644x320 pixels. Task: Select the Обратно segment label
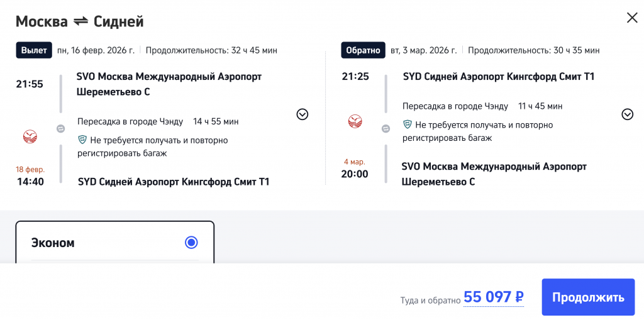363,50
